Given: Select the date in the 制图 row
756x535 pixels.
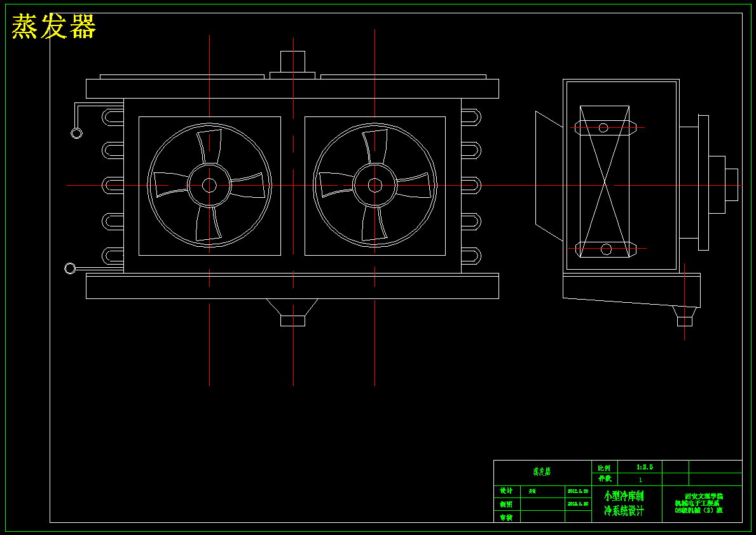Looking at the screenshot, I should pos(577,504).
